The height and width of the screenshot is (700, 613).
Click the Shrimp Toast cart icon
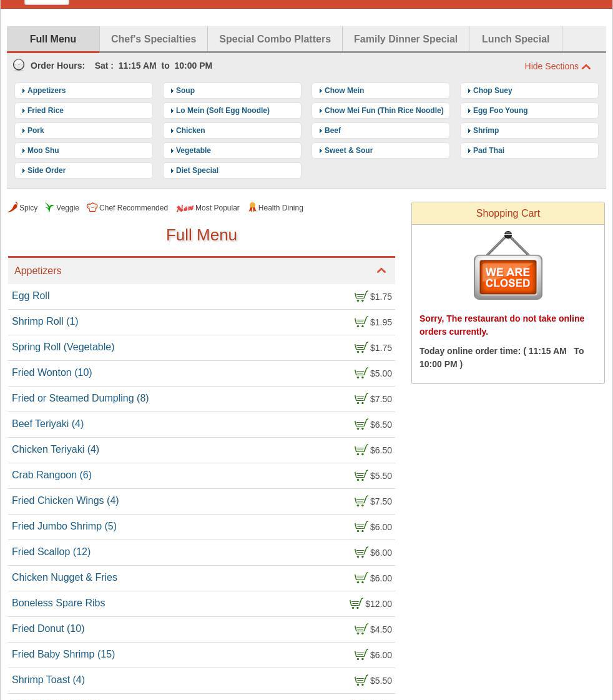pos(361,681)
